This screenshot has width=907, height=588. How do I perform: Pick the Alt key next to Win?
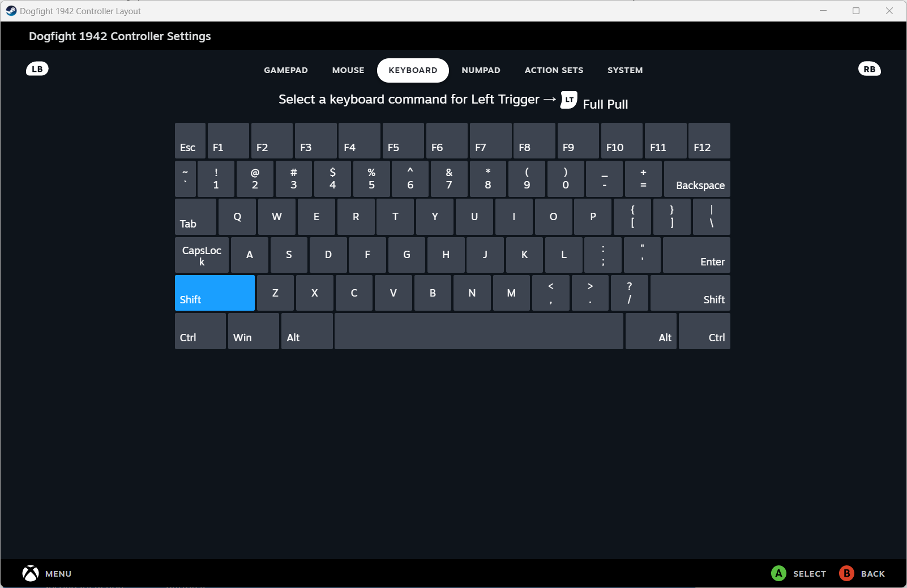pos(307,331)
